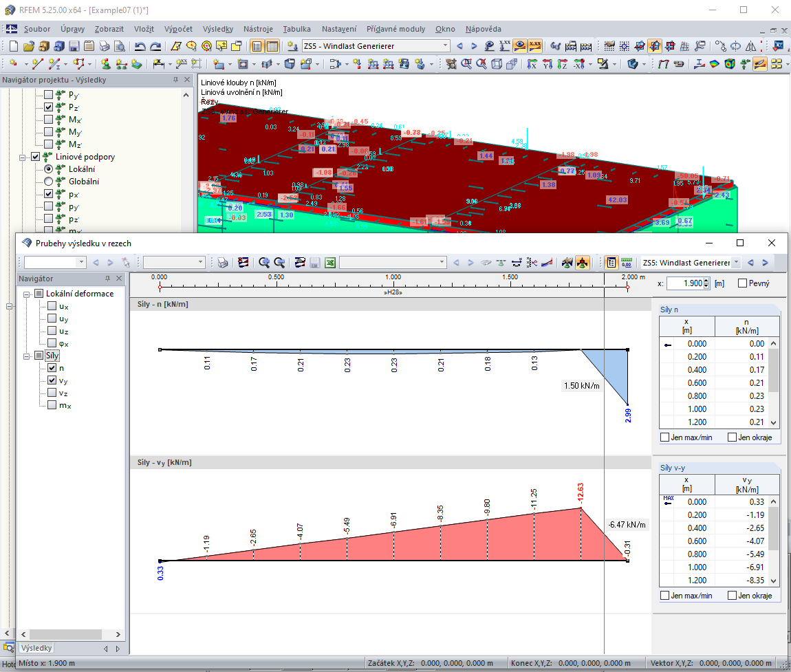Toggle the table display icon
This screenshot has height=672, width=791.
[272, 46]
